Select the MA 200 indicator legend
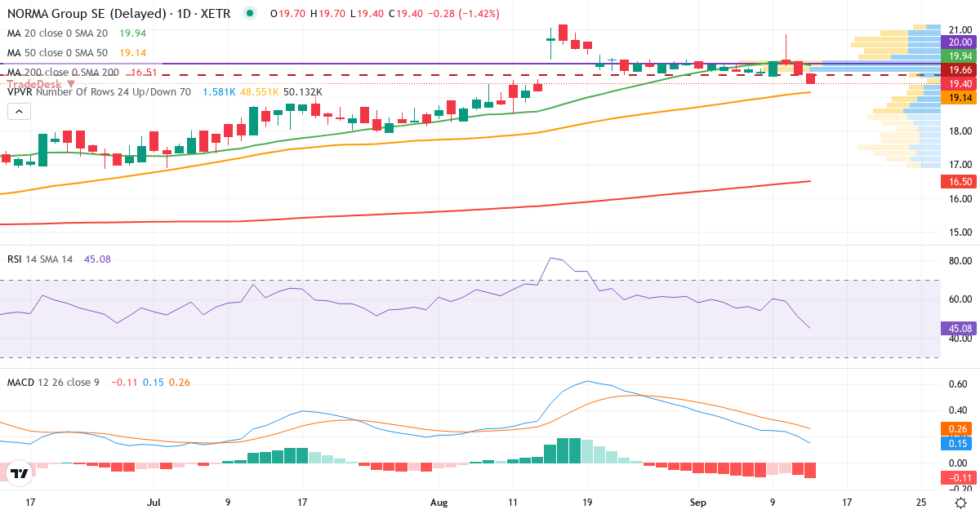The image size is (980, 514). [63, 73]
